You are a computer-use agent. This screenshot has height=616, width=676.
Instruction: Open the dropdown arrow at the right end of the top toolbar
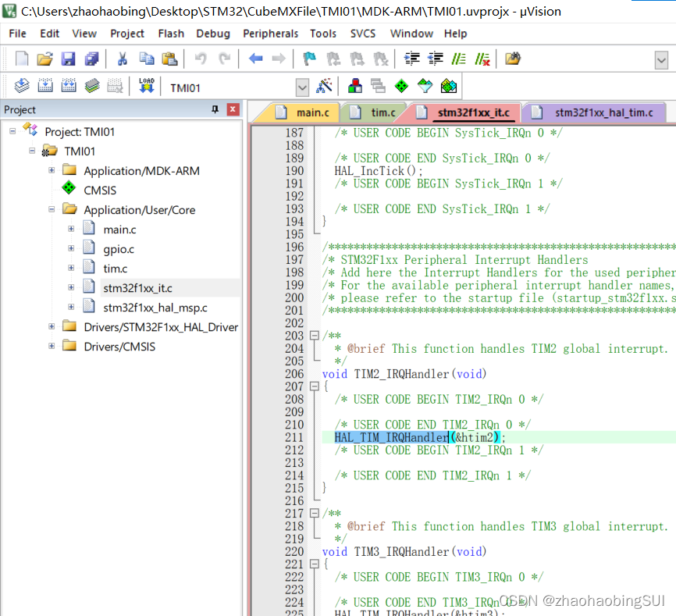[x=661, y=60]
